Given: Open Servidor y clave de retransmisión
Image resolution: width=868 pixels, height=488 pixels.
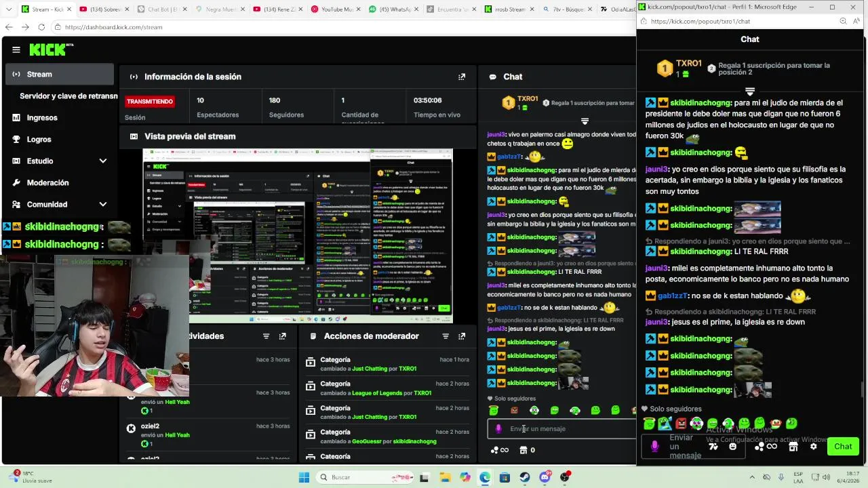Looking at the screenshot, I should point(68,96).
